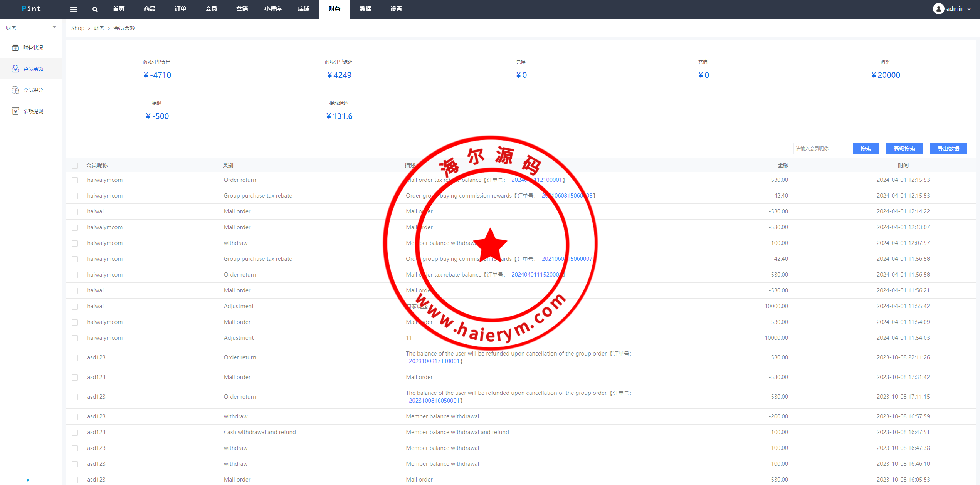Click the Shop breadcrumb link
Image resolution: width=980 pixels, height=485 pixels.
tap(77, 28)
